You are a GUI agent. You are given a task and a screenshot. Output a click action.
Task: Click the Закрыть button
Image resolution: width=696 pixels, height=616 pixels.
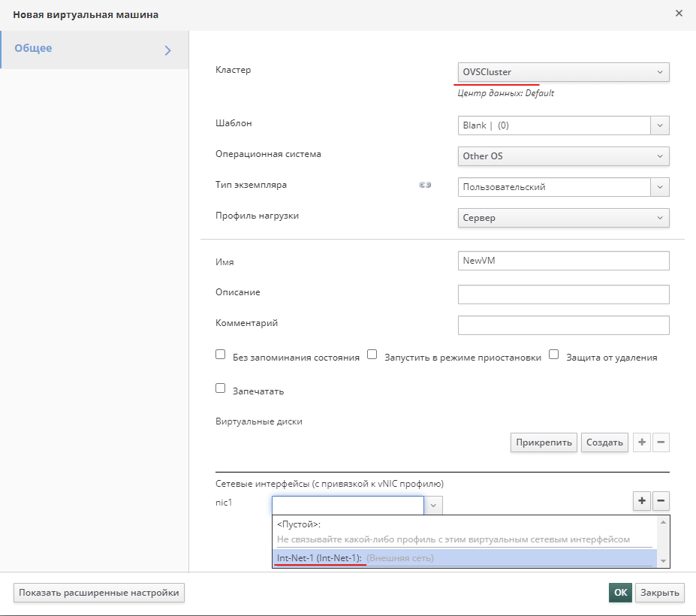tap(660, 593)
